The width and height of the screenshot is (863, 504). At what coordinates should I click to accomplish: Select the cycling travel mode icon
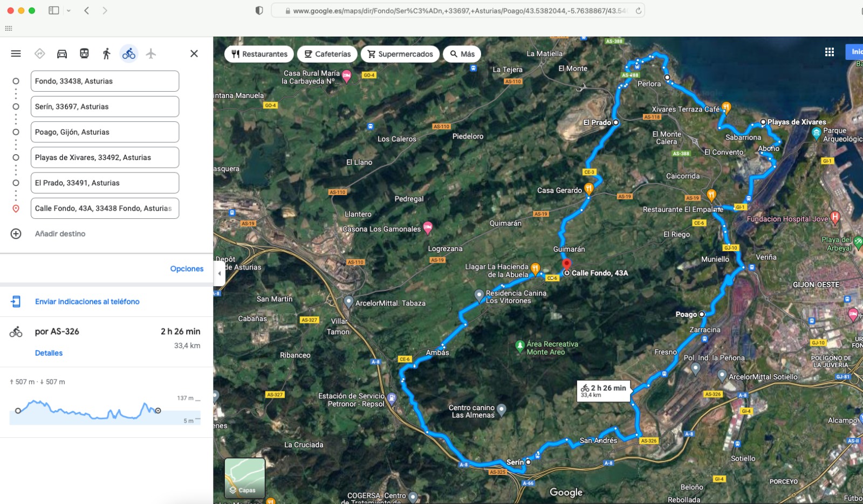(129, 53)
